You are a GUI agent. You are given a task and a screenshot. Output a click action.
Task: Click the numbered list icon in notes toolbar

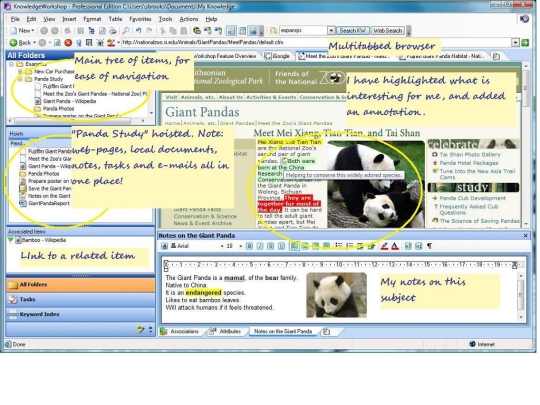(x=349, y=246)
